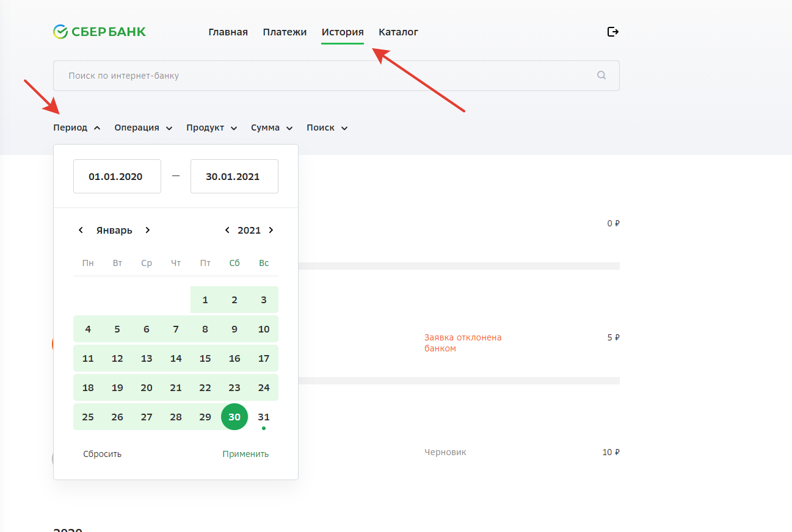
Task: Open the История tab
Action: coord(343,32)
